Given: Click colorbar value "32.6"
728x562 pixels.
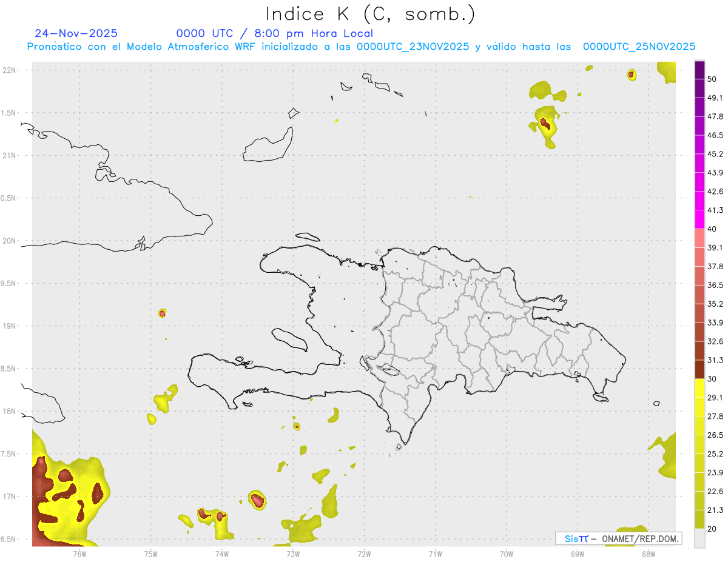Looking at the screenshot, I should (715, 341).
